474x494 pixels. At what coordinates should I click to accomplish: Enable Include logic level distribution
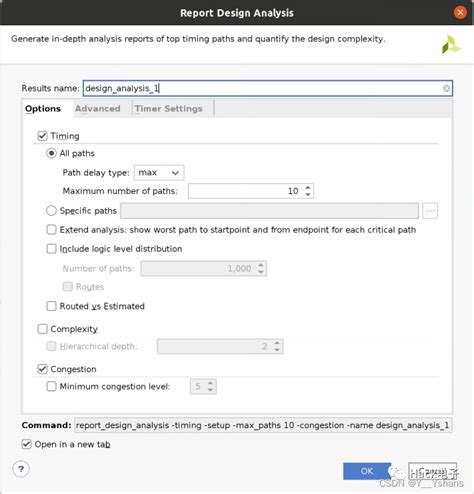click(x=51, y=249)
